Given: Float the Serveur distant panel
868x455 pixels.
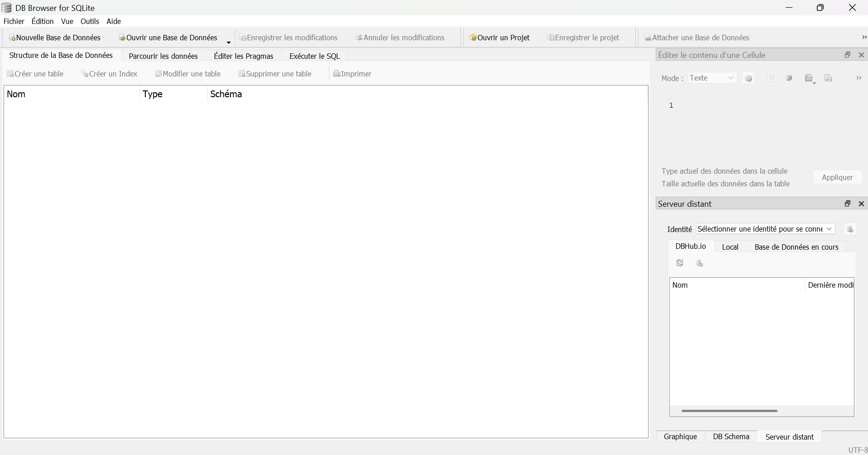Looking at the screenshot, I should tap(848, 204).
